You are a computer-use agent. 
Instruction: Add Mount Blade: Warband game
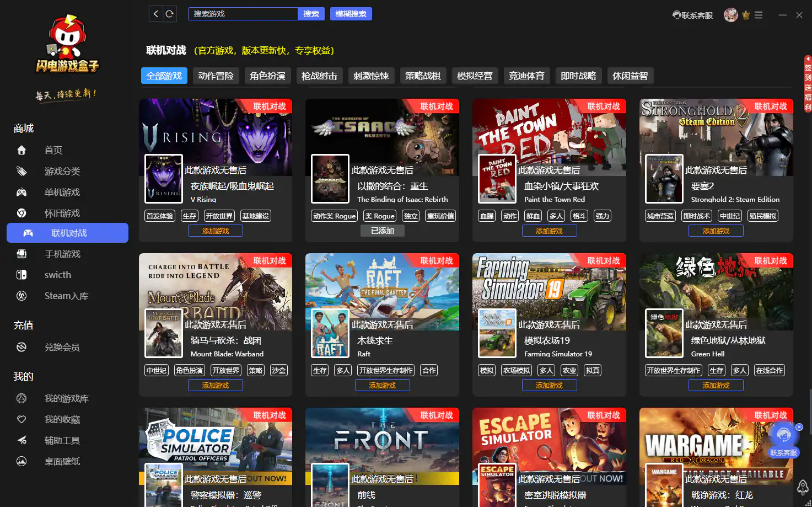pyautogui.click(x=216, y=385)
